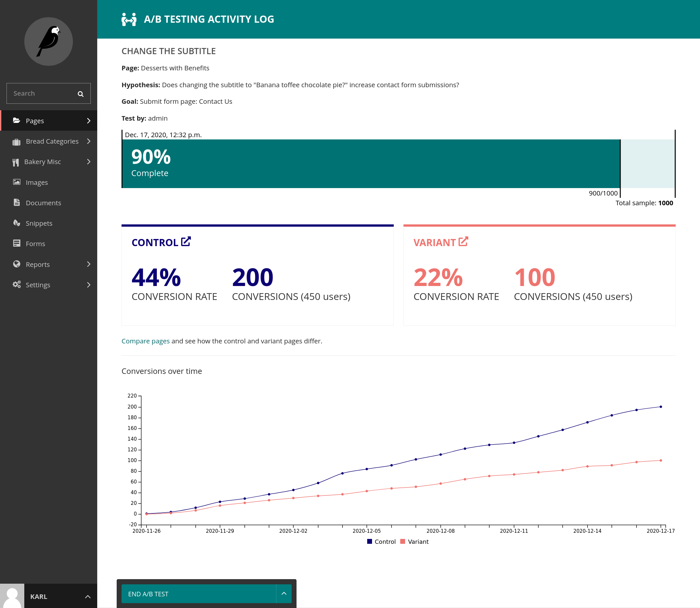
Task: Click the 'Desserts with Benefits' page name
Action: pos(175,68)
